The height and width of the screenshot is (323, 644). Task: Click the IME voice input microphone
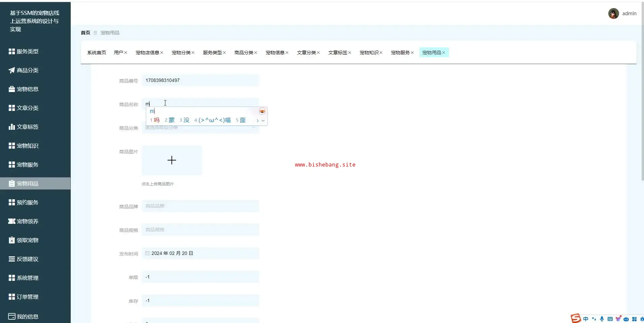click(x=602, y=319)
